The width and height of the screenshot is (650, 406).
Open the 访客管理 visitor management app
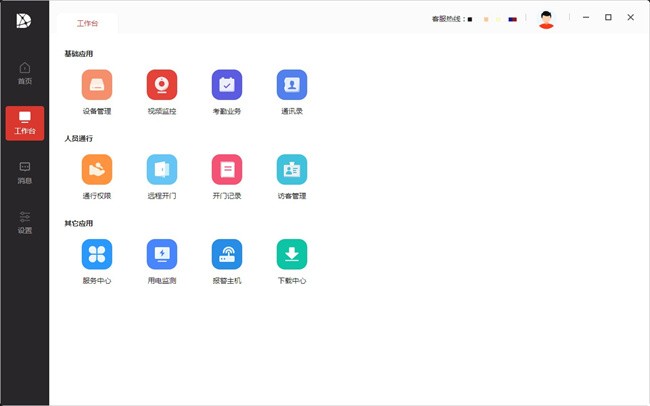click(292, 170)
